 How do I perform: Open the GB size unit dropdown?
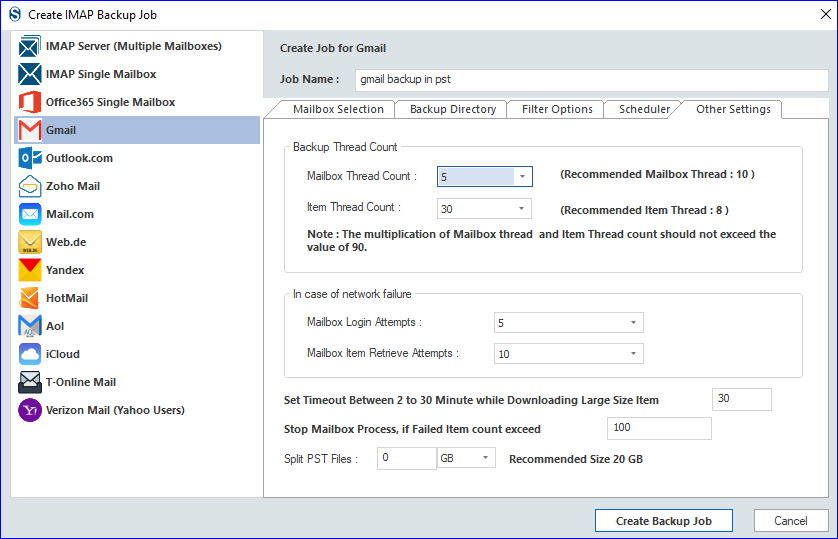tap(467, 458)
